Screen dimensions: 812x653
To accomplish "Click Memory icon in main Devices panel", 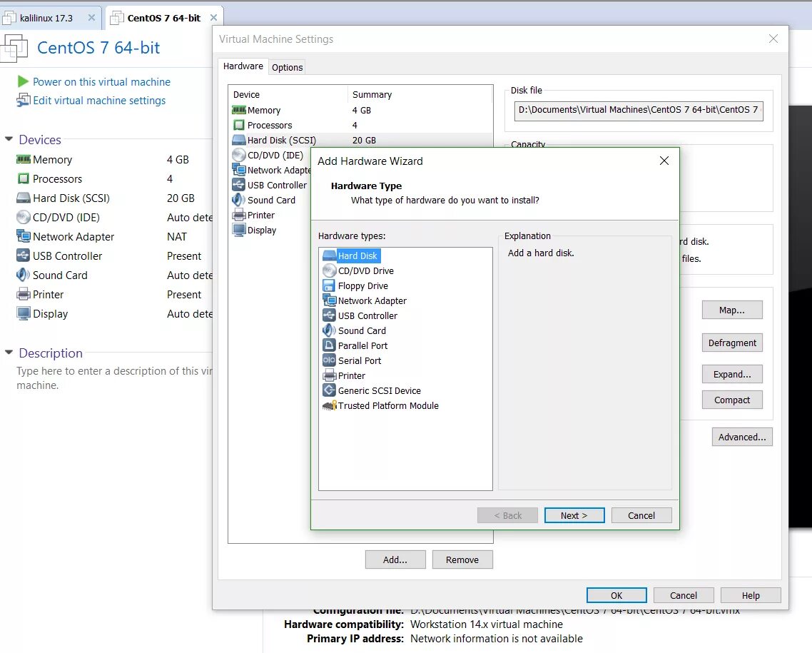I will pos(24,159).
